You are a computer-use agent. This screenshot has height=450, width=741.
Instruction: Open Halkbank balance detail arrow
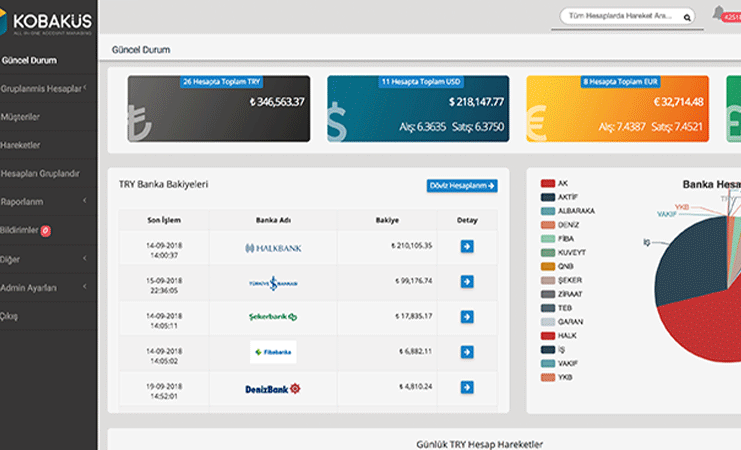pyautogui.click(x=467, y=246)
